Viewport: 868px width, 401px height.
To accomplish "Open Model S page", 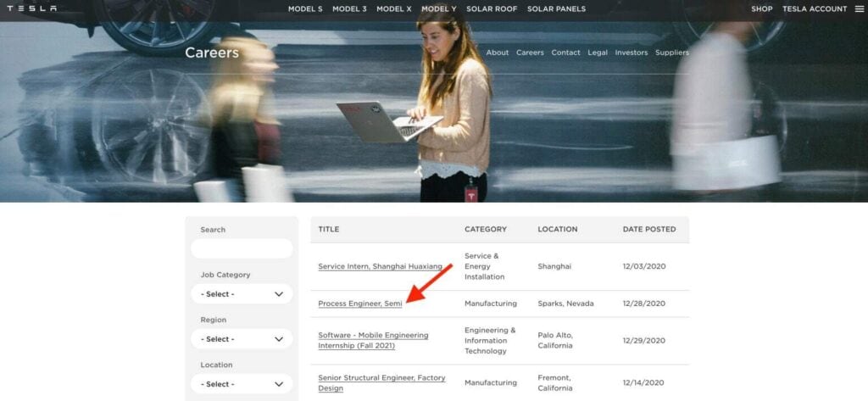I will [305, 8].
